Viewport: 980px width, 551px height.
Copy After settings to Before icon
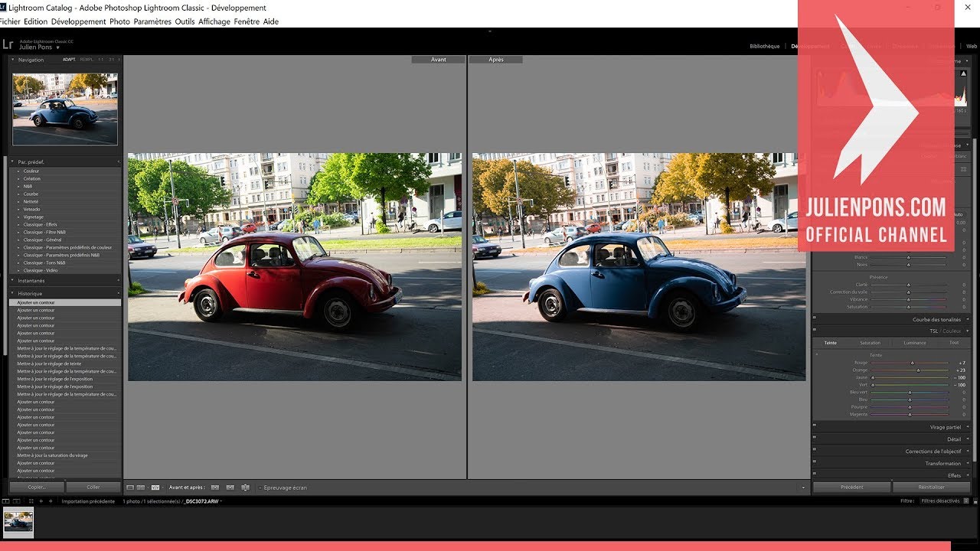[x=230, y=487]
